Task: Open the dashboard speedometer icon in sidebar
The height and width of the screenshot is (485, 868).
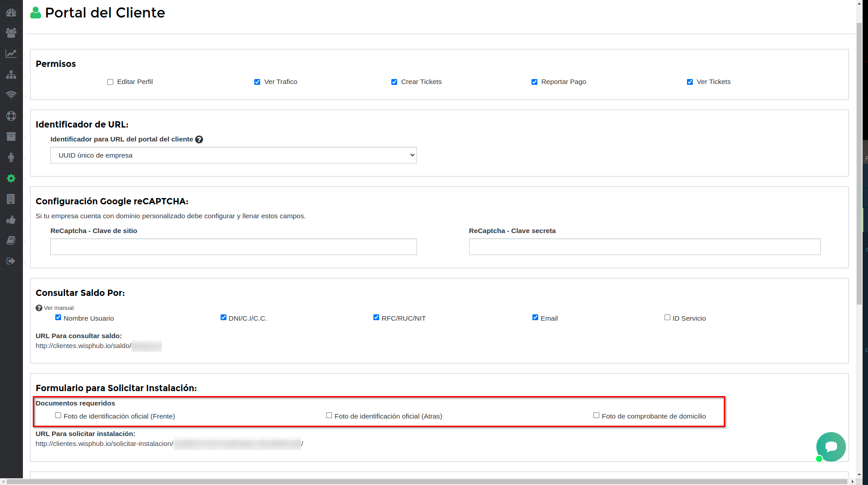Action: 11,13
